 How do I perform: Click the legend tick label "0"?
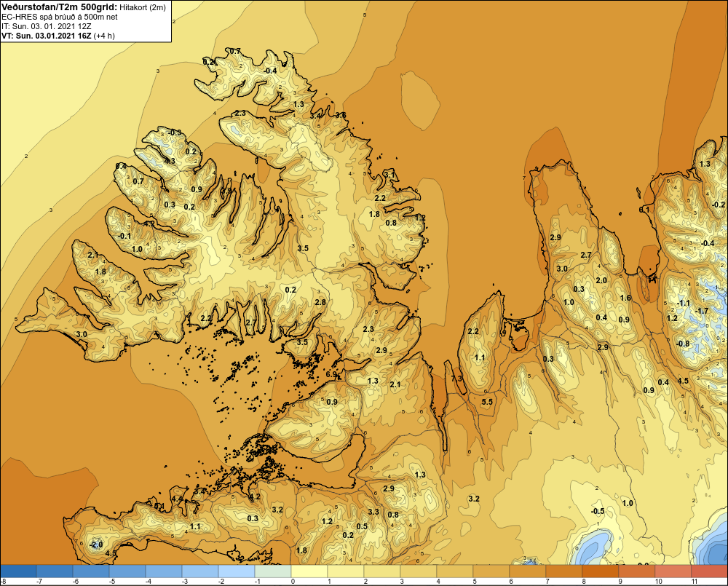pyautogui.click(x=293, y=582)
